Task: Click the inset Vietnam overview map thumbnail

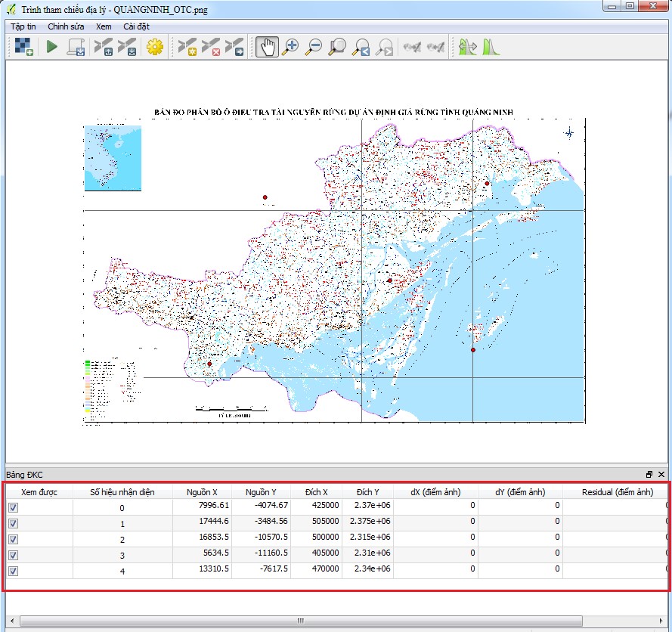Action: (x=113, y=158)
